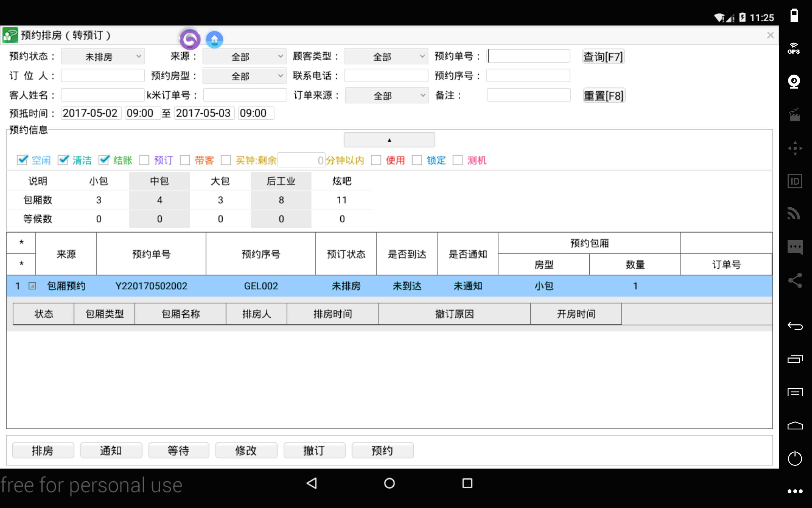
Task: Open the 预约房型 dropdown
Action: [244, 76]
